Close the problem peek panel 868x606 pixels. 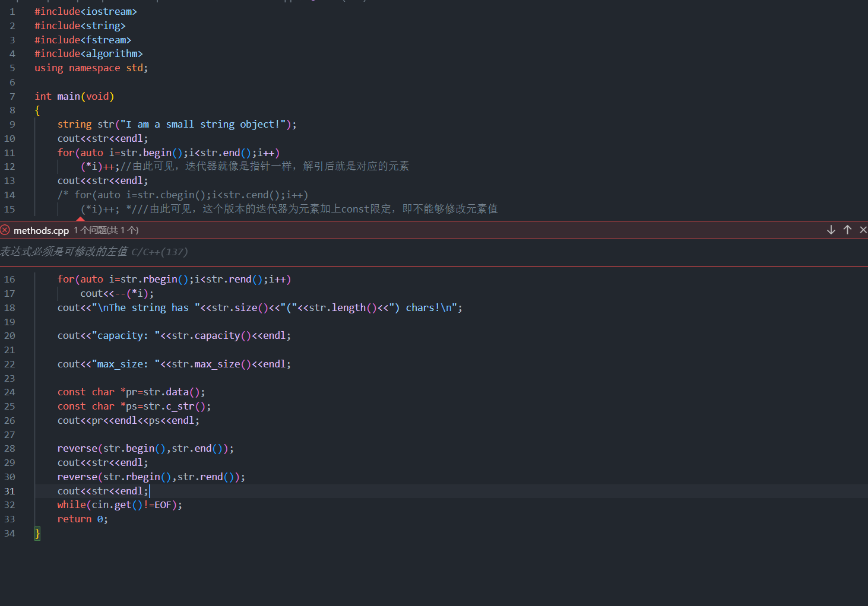863,230
